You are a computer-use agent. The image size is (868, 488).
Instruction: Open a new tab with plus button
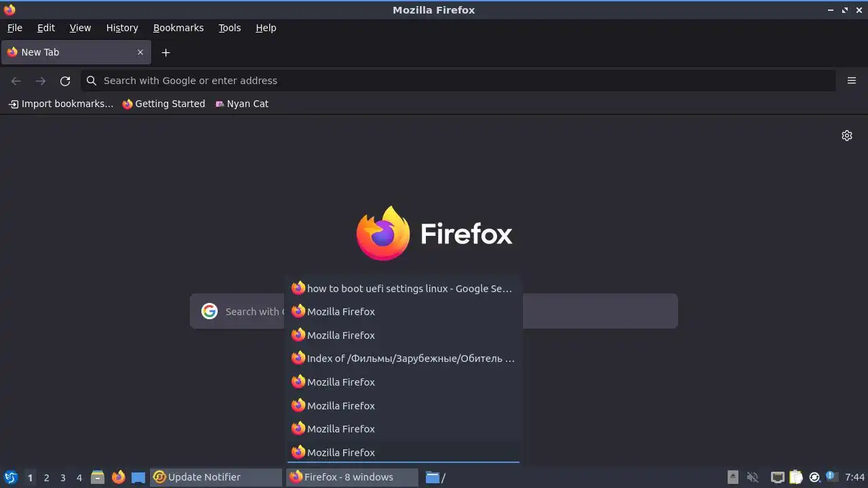[165, 52]
